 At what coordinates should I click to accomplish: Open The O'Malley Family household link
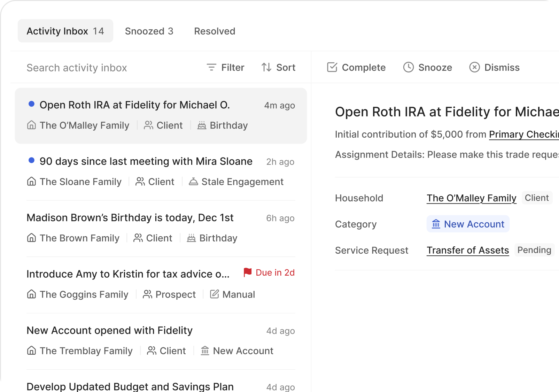click(472, 198)
